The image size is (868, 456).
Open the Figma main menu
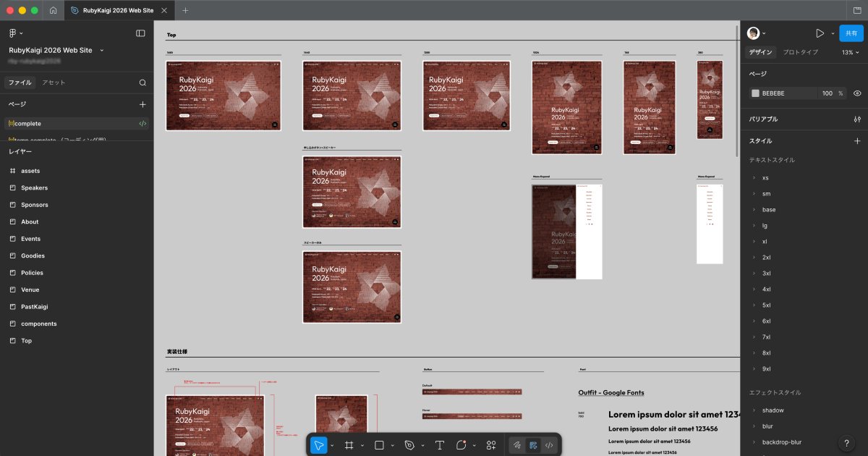[x=15, y=33]
